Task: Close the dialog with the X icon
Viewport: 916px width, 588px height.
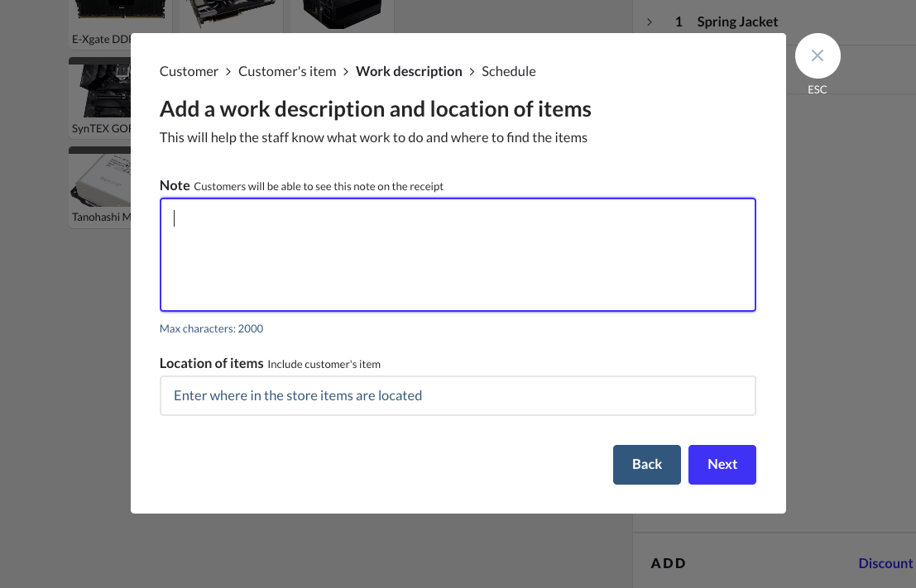Action: tap(818, 56)
